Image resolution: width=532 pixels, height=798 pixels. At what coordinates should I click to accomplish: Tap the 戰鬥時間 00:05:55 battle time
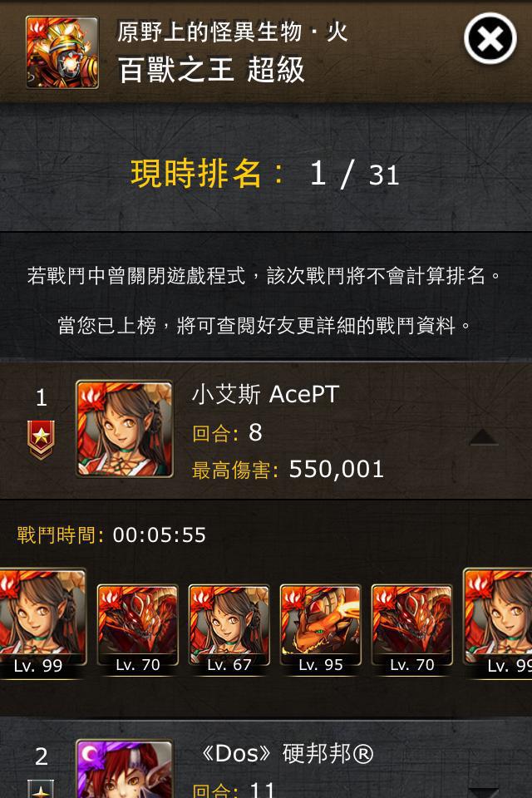111,534
